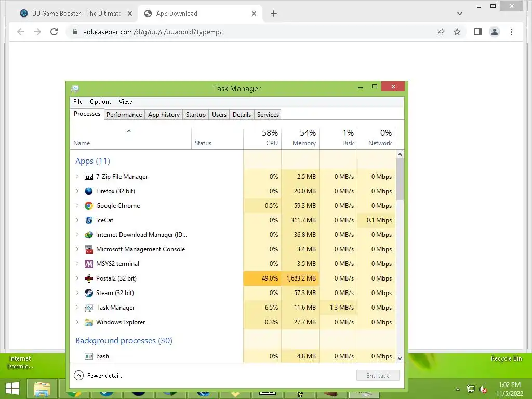Open the Options menu
This screenshot has height=399, width=532.
pos(101,102)
